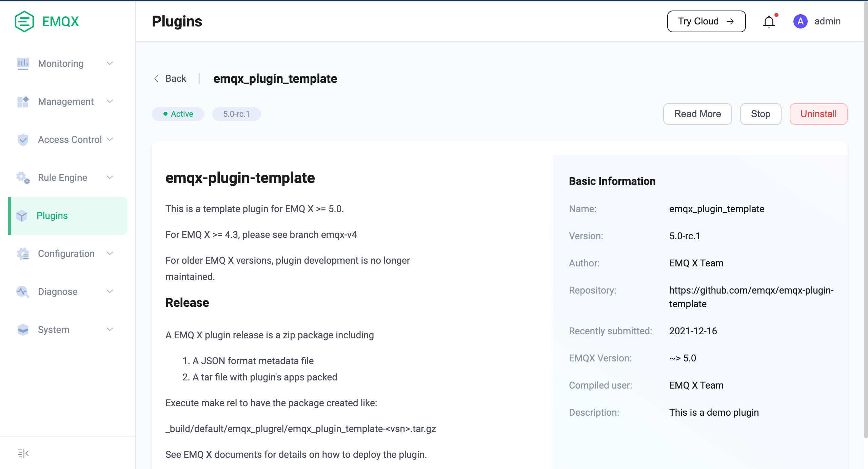
Task: Click the Basic Information heading
Action: 612,181
